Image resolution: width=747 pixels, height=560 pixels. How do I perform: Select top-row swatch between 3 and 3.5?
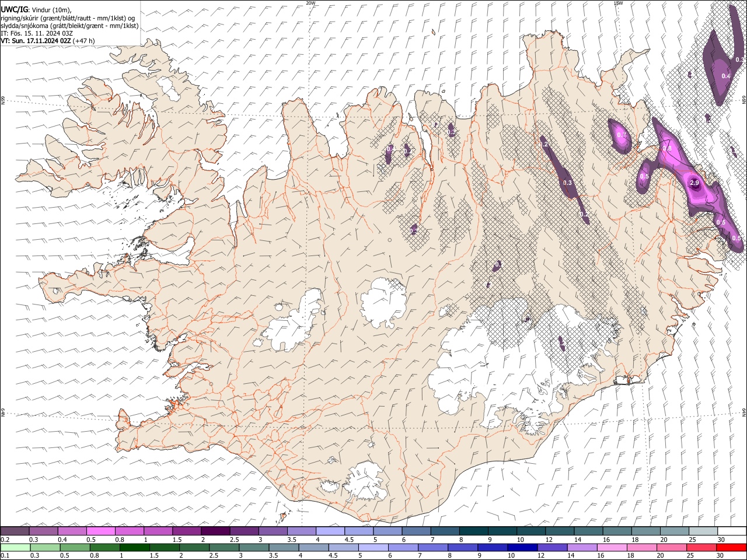pos(272,531)
